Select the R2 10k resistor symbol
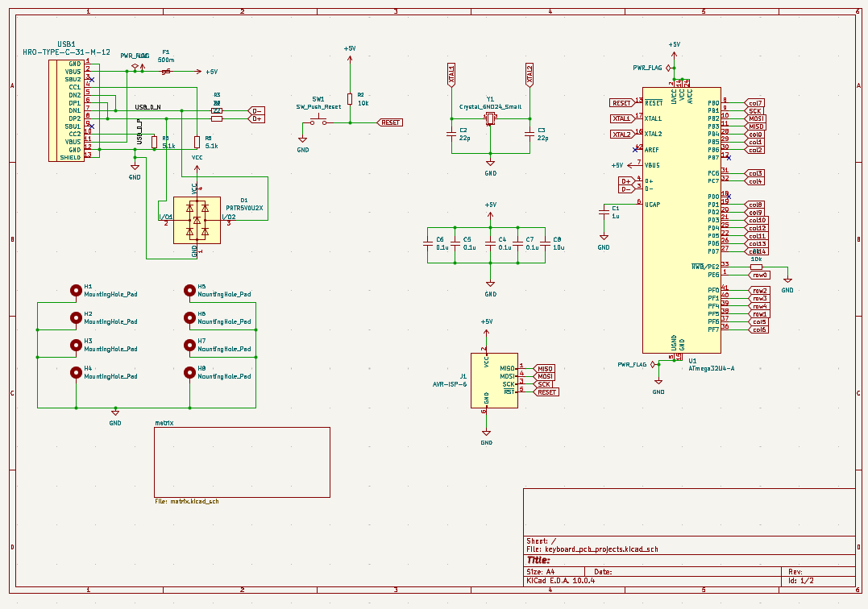Screen dimensions: 868x609 pos(350,99)
